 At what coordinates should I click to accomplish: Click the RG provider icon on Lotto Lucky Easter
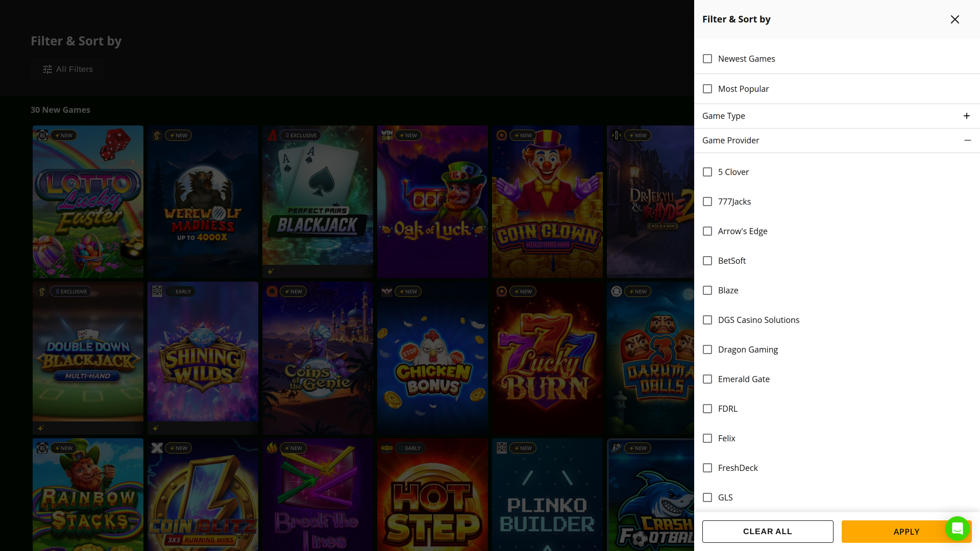pyautogui.click(x=43, y=135)
